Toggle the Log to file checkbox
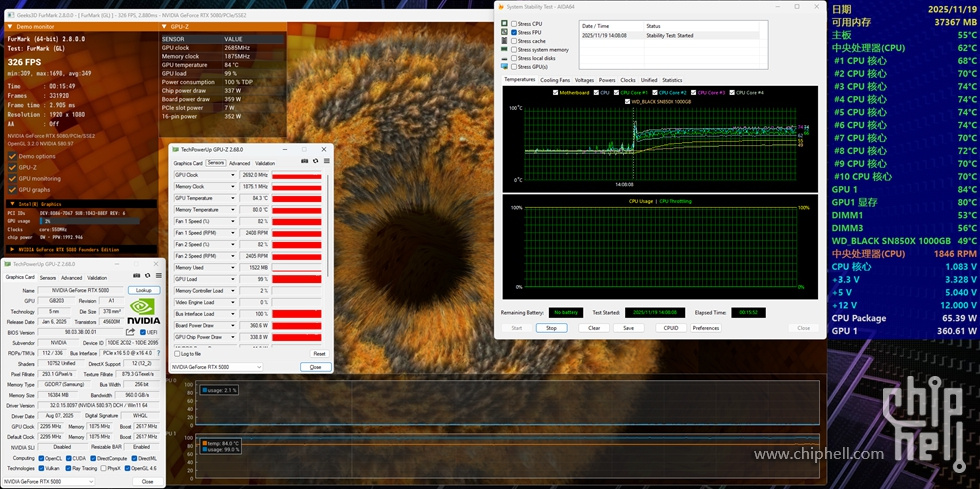The image size is (980, 489). point(177,353)
